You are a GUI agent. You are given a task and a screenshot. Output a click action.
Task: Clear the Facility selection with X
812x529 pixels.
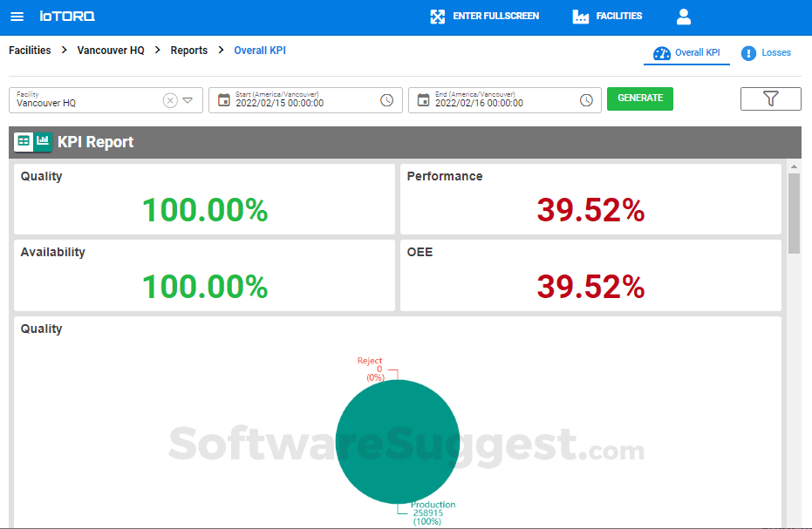coord(170,99)
